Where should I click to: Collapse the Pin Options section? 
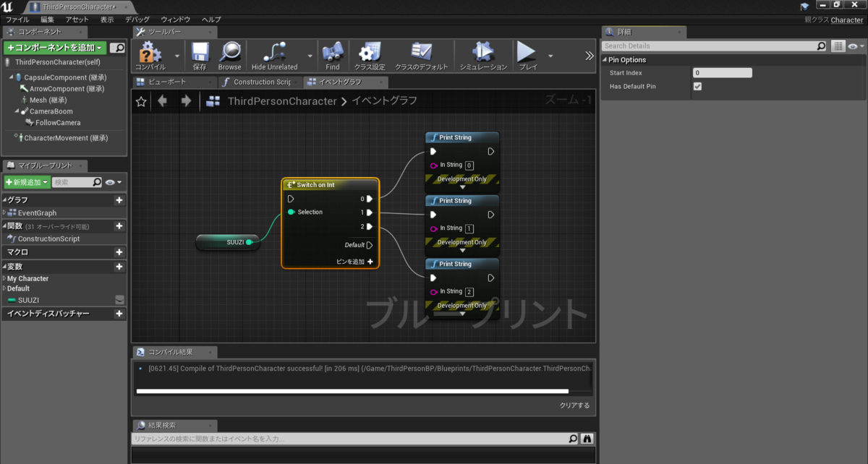[605, 60]
